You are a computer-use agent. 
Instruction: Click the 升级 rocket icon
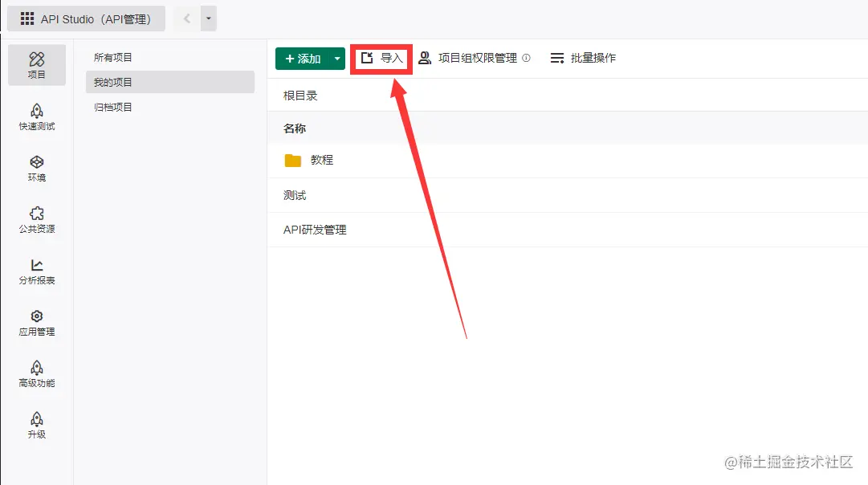click(x=36, y=424)
